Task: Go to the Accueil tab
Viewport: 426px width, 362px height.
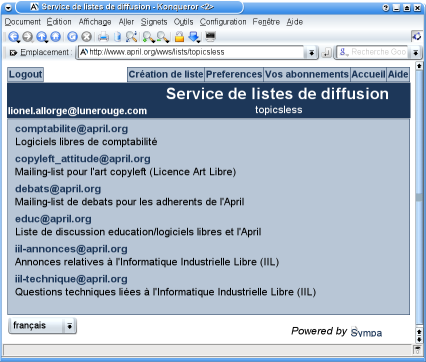Action: (368, 74)
